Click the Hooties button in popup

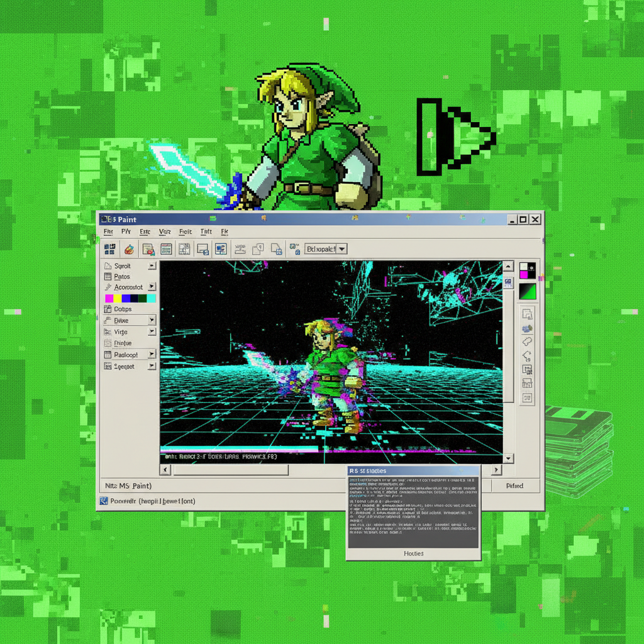point(413,553)
